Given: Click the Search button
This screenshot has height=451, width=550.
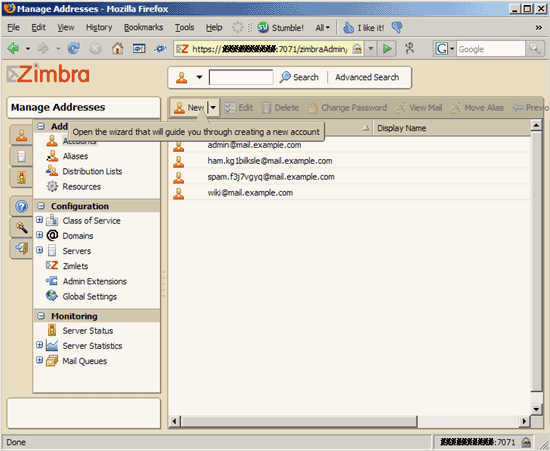Looking at the screenshot, I should (299, 77).
